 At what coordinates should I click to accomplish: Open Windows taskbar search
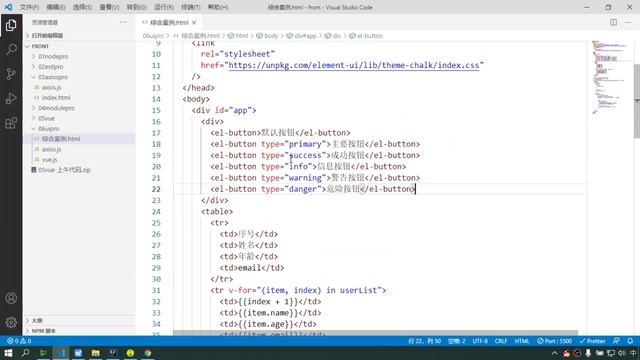(25, 353)
